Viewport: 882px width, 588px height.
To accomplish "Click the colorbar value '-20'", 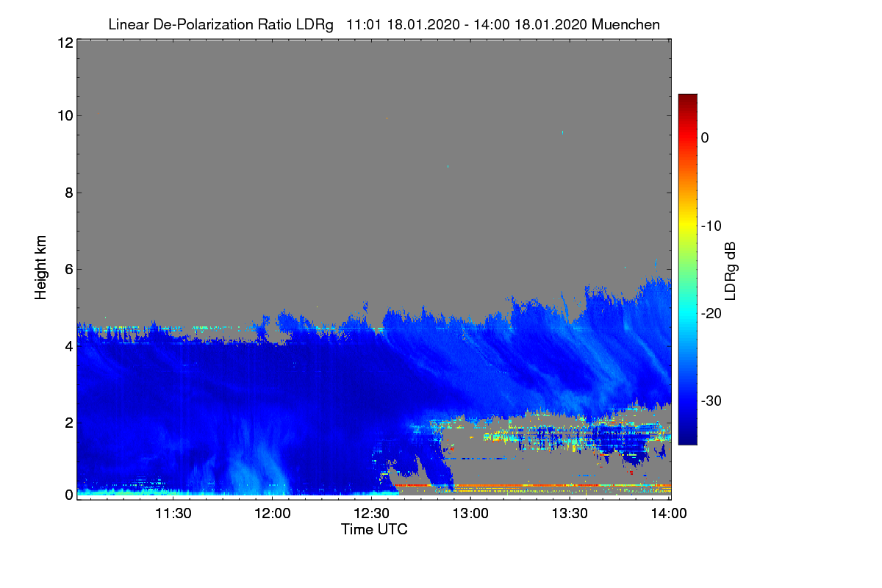I will pos(710,314).
